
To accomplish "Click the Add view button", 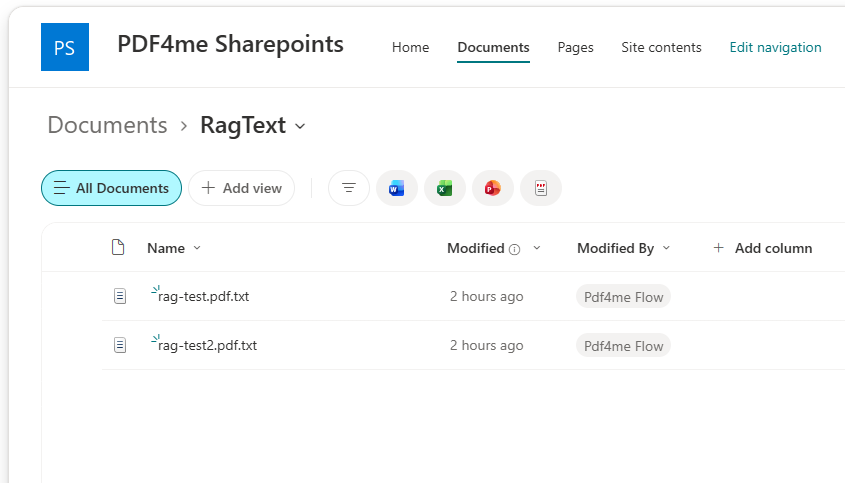I will (241, 188).
